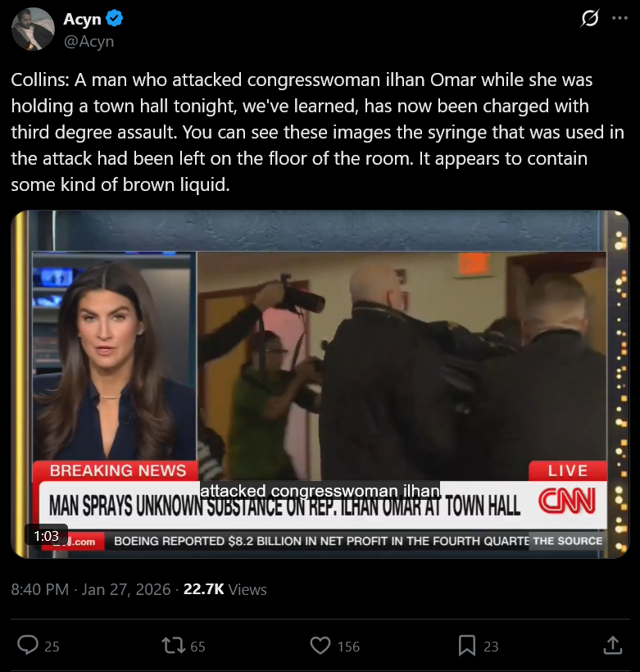This screenshot has width=640, height=672.
Task: Open Acyn's profile avatar picture
Action: (x=33, y=29)
